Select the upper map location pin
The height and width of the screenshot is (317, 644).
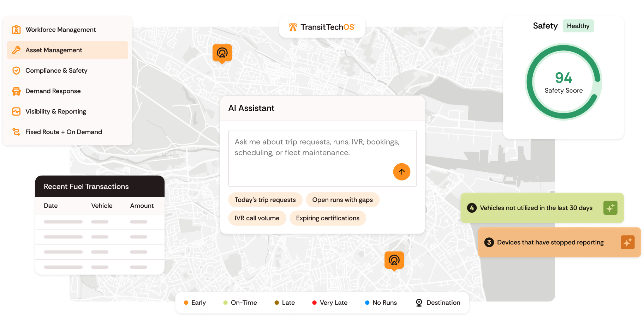[222, 53]
